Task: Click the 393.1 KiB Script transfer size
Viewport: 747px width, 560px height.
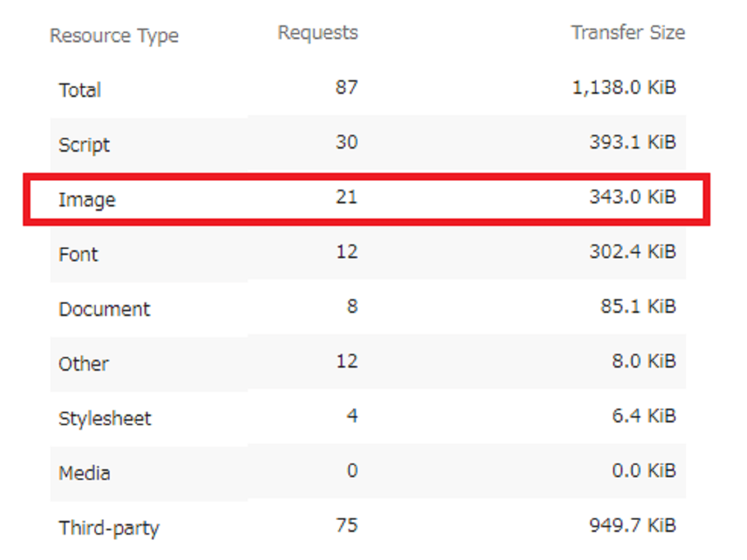Action: pos(632,142)
